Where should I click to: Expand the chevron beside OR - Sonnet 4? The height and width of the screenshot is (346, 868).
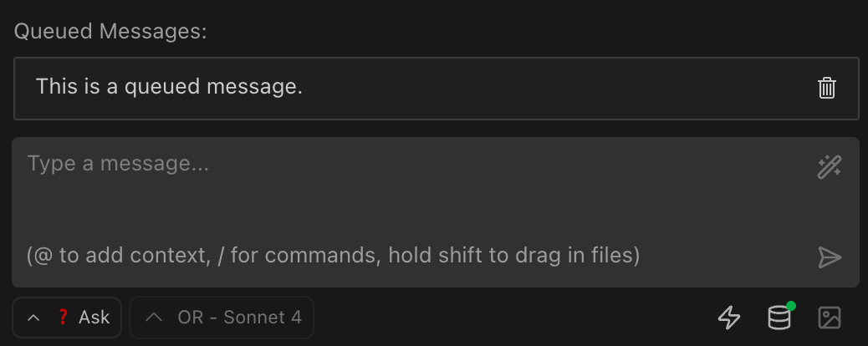[154, 318]
